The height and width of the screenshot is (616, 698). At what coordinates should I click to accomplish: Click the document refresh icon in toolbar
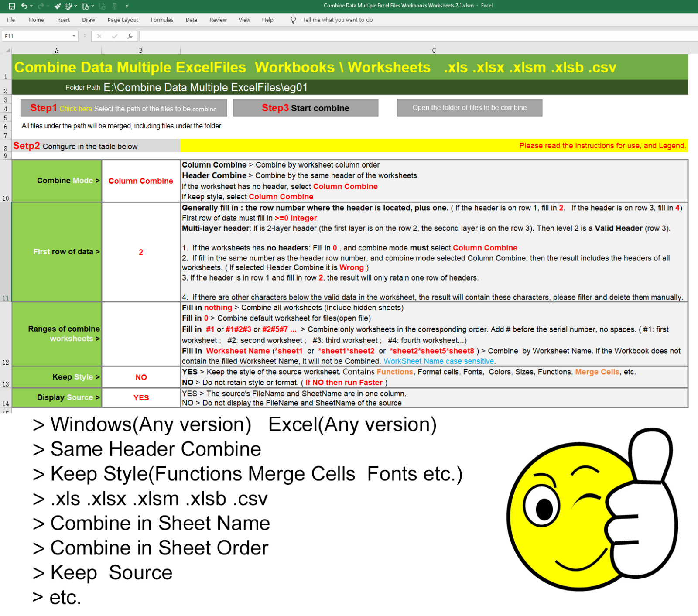pyautogui.click(x=85, y=6)
